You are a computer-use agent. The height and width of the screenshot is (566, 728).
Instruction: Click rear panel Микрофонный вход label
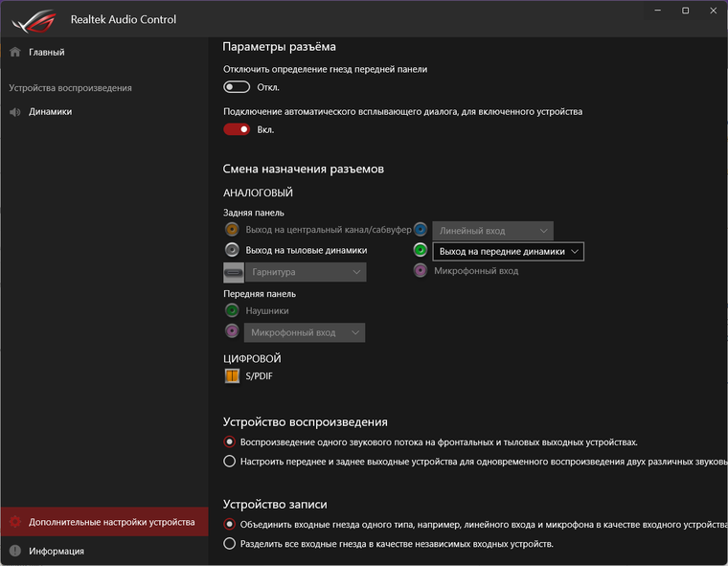point(476,271)
